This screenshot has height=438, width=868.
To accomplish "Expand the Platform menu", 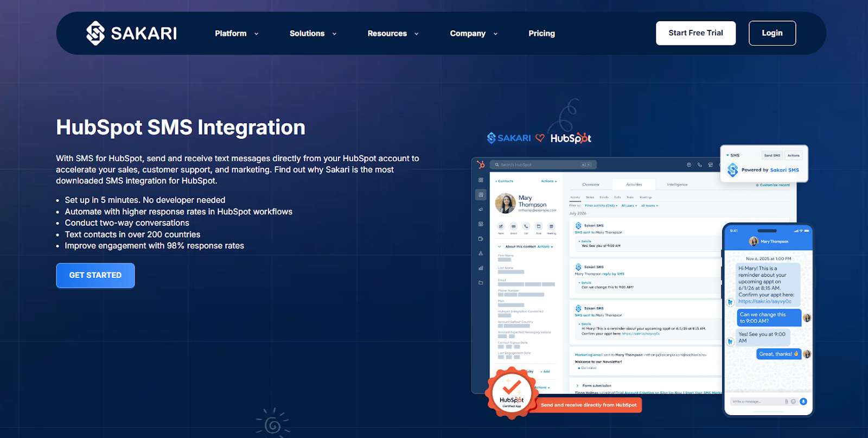I will [x=237, y=33].
